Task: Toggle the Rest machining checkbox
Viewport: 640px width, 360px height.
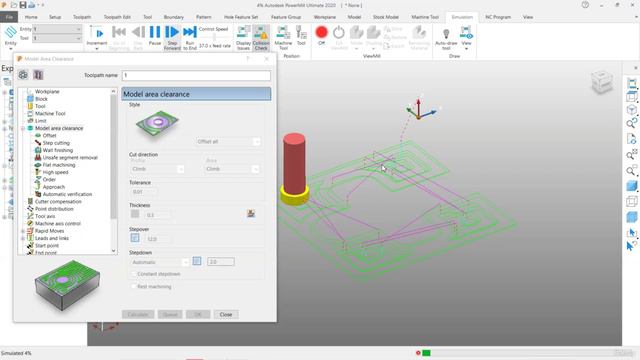Action: 134,287
